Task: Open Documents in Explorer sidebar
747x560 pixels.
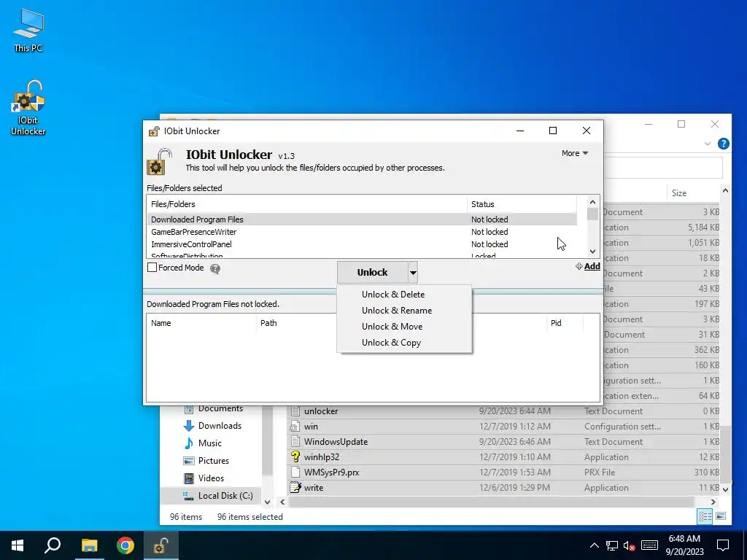Action: pos(213,408)
